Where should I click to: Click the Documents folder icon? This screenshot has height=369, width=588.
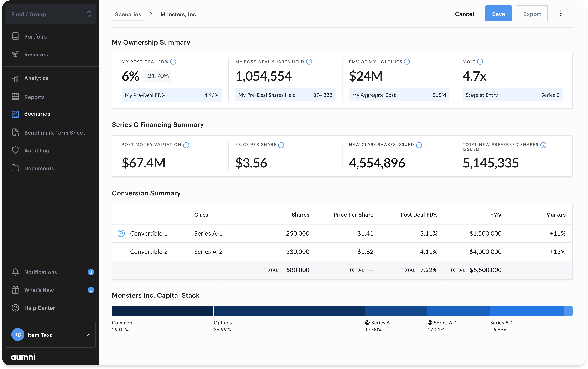[x=15, y=168]
